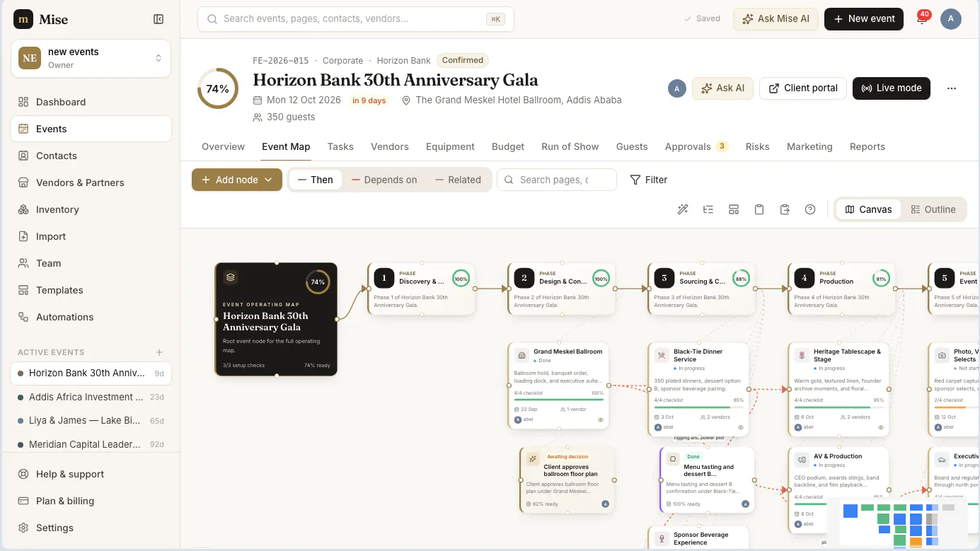
Task: Click the Sponsor Beverage Experience wine glass icon
Action: [662, 538]
